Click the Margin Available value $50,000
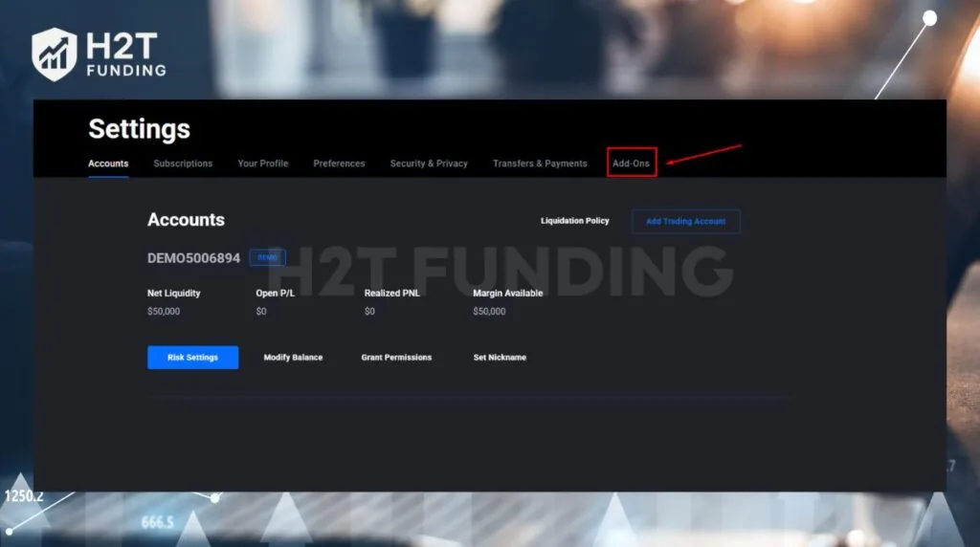 pos(489,311)
